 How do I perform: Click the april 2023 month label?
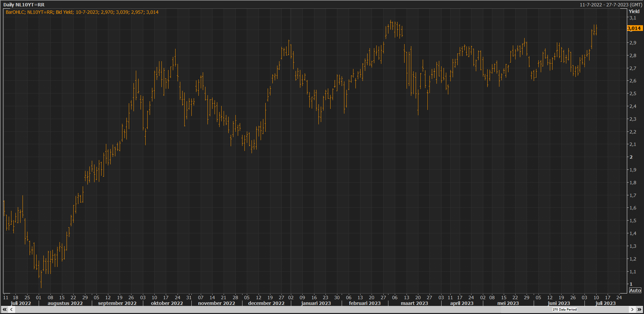pyautogui.click(x=462, y=303)
